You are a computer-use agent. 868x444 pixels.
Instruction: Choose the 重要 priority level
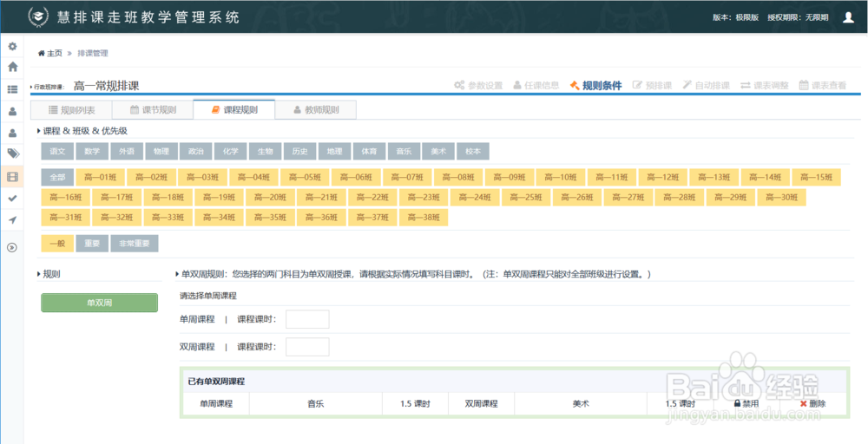pos(92,244)
